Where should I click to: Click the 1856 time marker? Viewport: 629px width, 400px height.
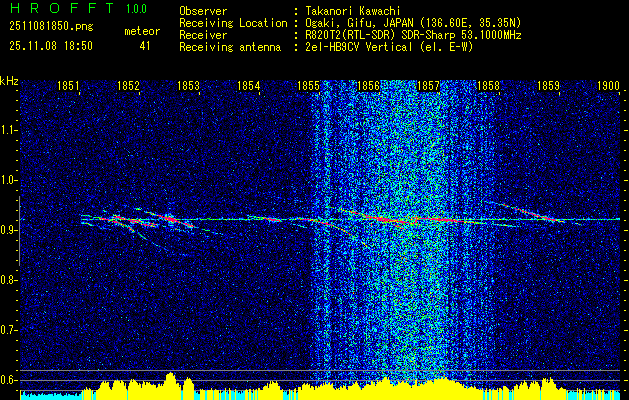coord(368,85)
